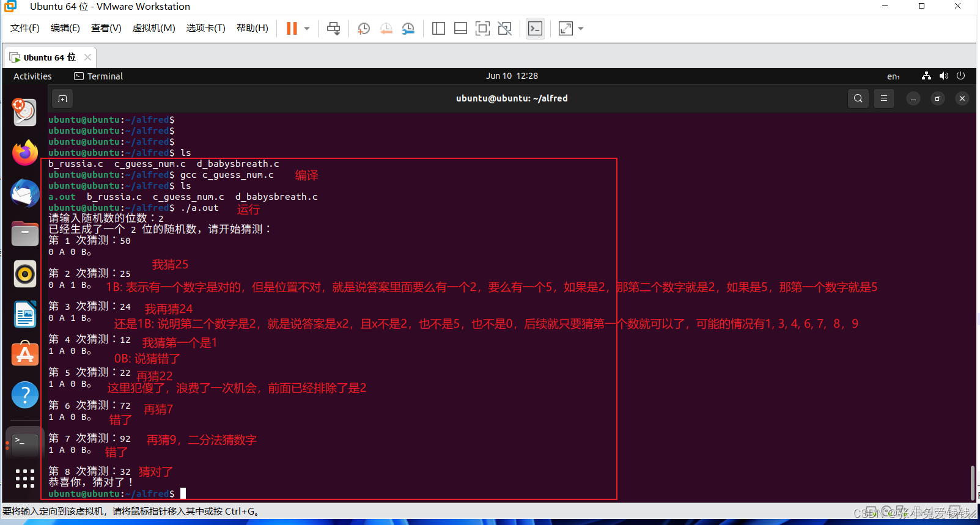This screenshot has height=525, width=980.
Task: Click the 'gcc c_guess_num.c' command text
Action: click(227, 175)
